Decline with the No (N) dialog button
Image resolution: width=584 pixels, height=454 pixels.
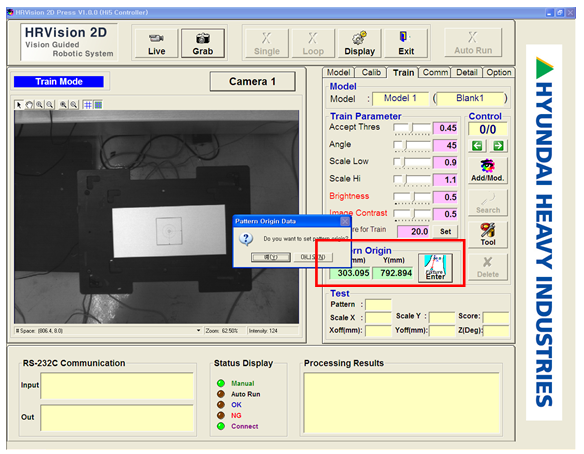[313, 257]
